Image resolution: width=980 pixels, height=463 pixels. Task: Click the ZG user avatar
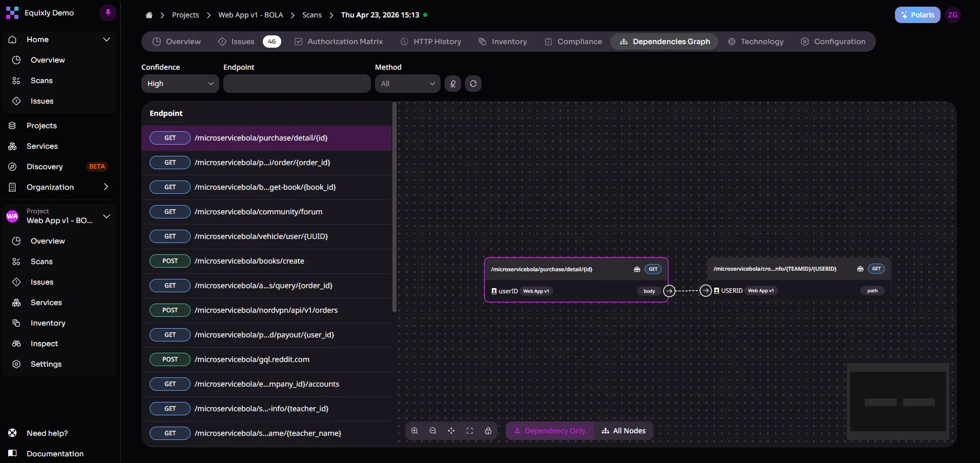coord(953,15)
